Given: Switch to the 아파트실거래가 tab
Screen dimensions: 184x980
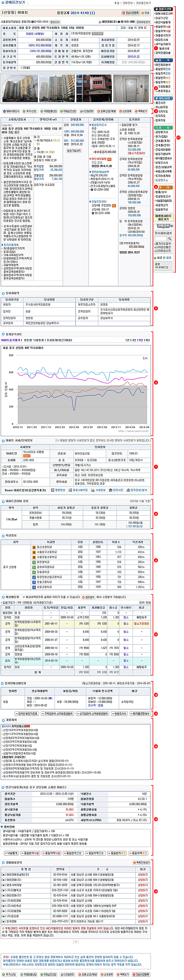Looking at the screenshot, I should click(x=10, y=340).
